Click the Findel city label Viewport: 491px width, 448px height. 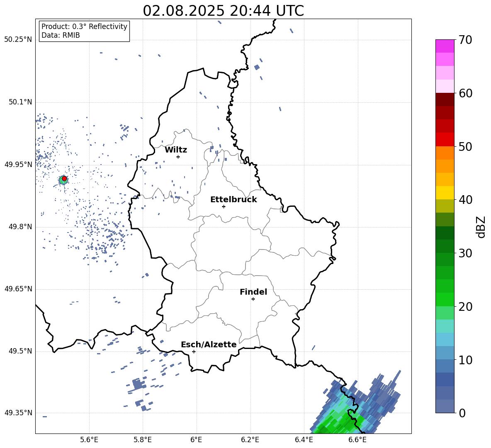(253, 292)
